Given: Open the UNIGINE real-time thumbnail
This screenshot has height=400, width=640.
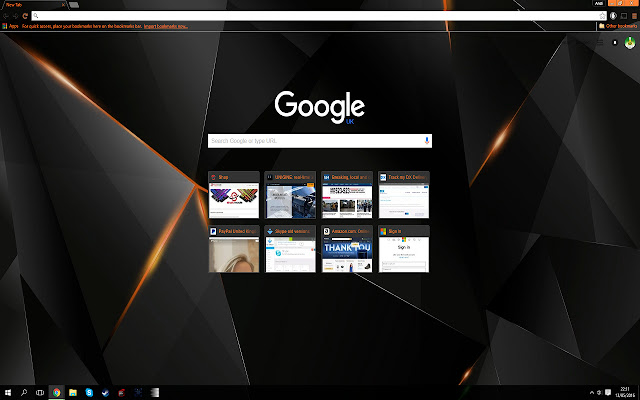Looking at the screenshot, I should point(290,195).
